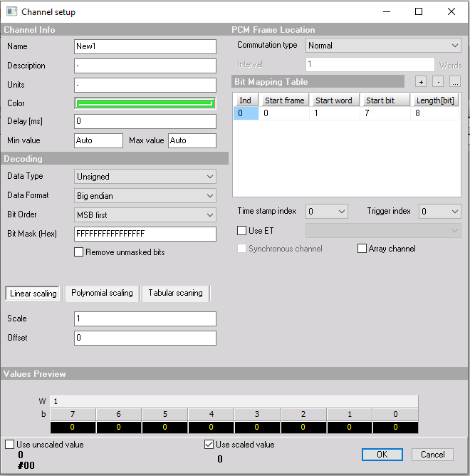The width and height of the screenshot is (470, 476).
Task: Click the Offset input field
Action: coord(145,338)
